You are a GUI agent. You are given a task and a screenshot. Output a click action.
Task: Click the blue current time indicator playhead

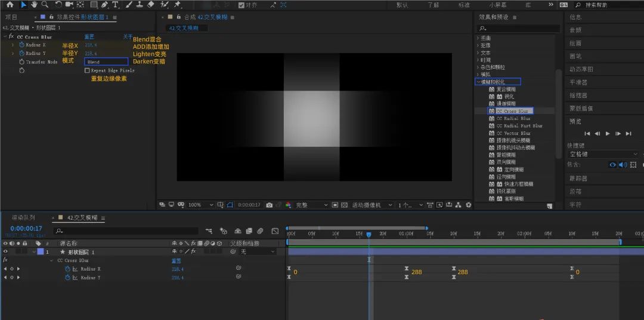click(369, 235)
